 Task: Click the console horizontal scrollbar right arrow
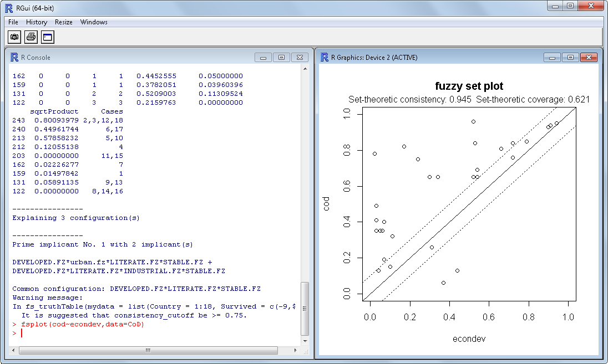(296, 350)
